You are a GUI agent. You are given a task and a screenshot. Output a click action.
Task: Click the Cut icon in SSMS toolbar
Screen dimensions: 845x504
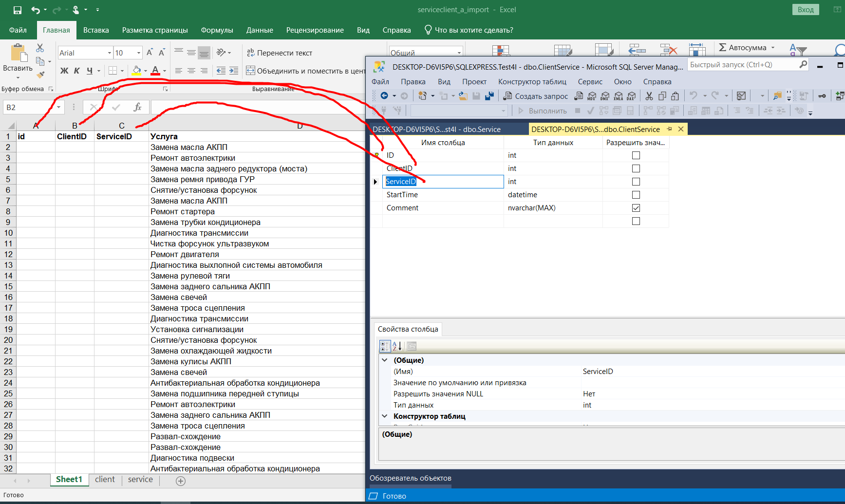[x=649, y=96]
